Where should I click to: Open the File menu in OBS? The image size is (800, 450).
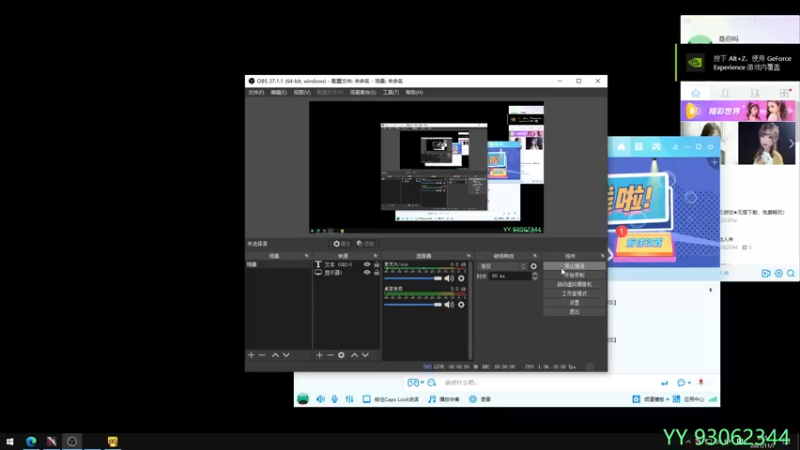256,92
